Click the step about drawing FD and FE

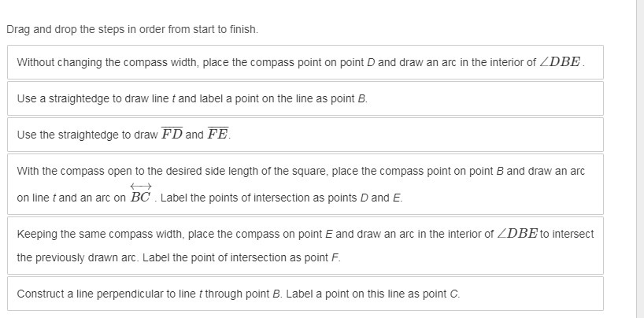tap(305, 135)
